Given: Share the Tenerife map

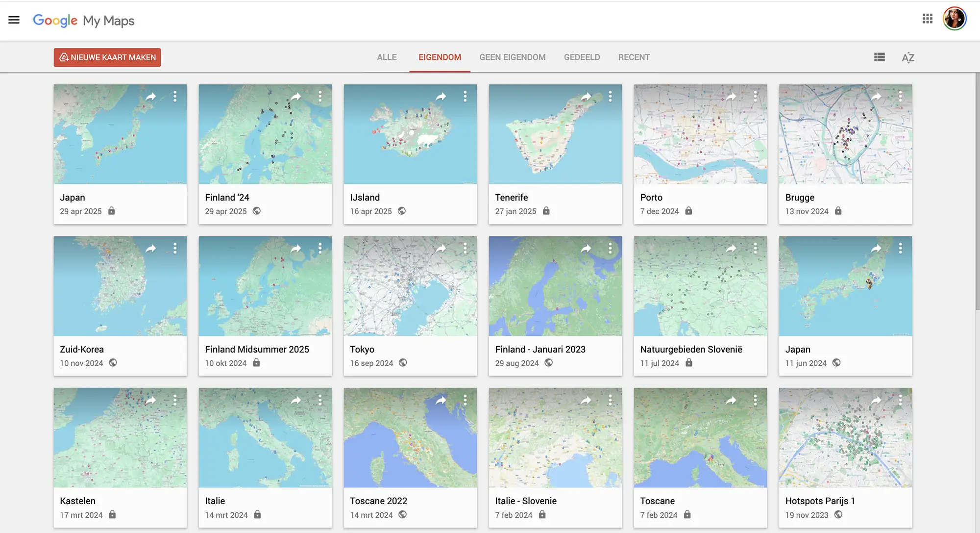Looking at the screenshot, I should tap(586, 97).
